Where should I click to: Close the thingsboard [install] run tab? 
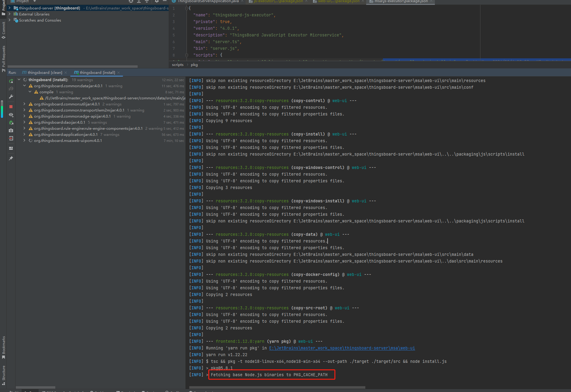click(119, 73)
